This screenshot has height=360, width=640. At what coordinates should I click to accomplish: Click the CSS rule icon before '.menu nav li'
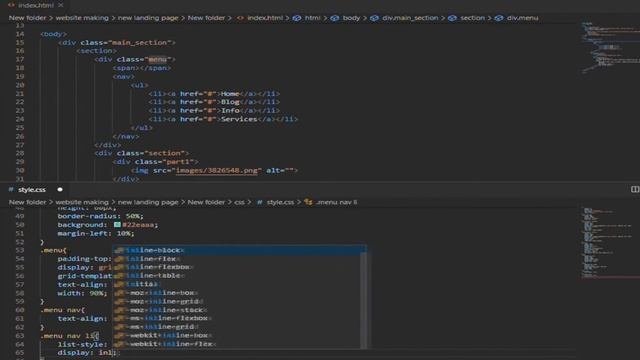click(x=308, y=202)
